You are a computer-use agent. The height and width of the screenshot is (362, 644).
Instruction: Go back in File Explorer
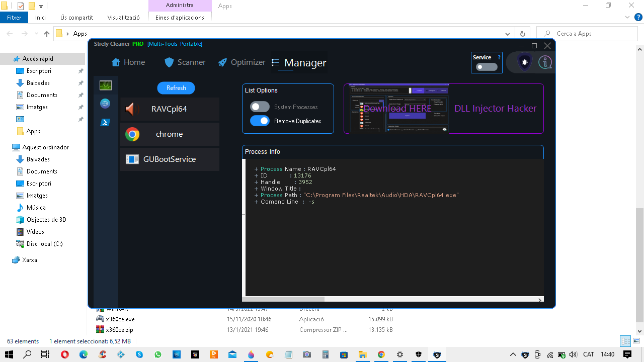(x=10, y=34)
